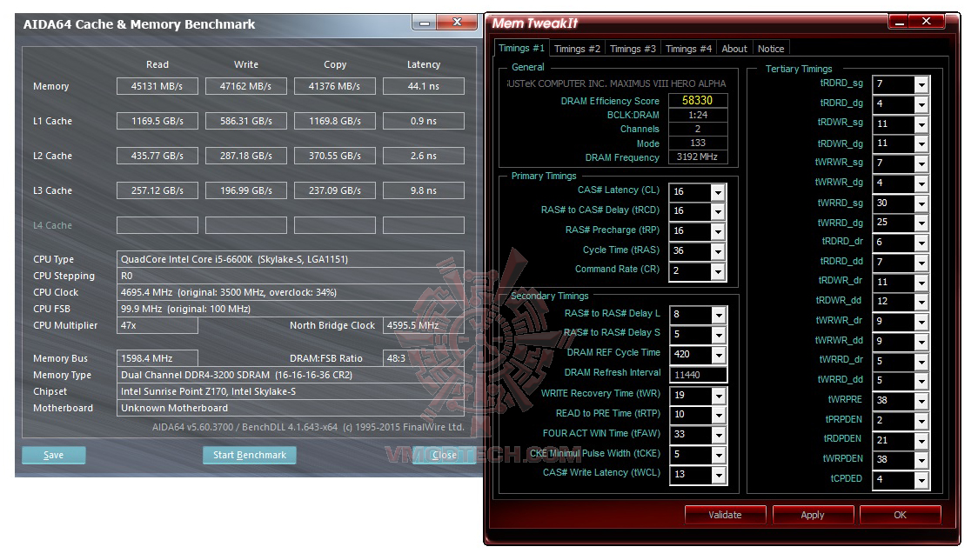The image size is (978, 560).
Task: Expand CKE Minimum Pulse Width (tCKE) dropdown
Action: pos(719,455)
